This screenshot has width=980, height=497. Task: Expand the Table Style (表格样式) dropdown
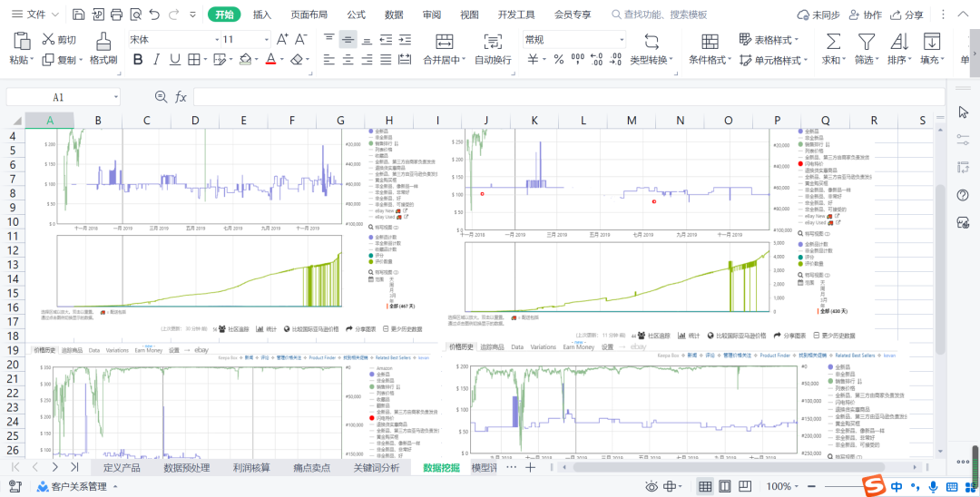797,40
